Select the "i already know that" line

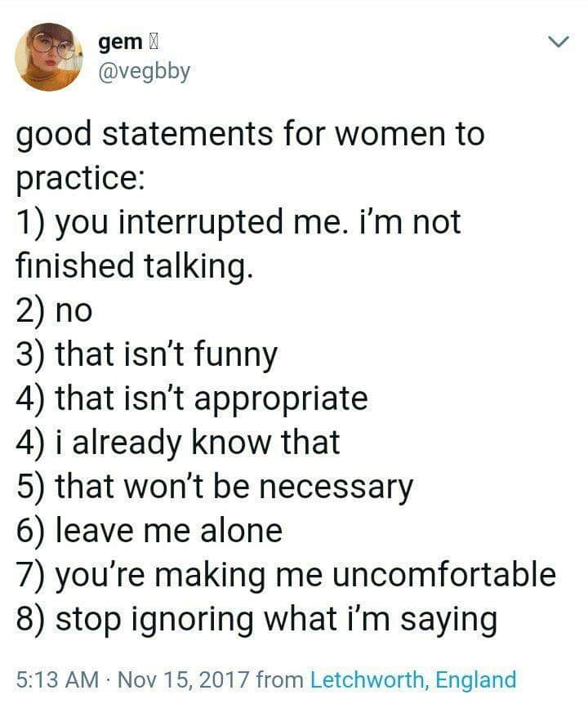coord(178,443)
